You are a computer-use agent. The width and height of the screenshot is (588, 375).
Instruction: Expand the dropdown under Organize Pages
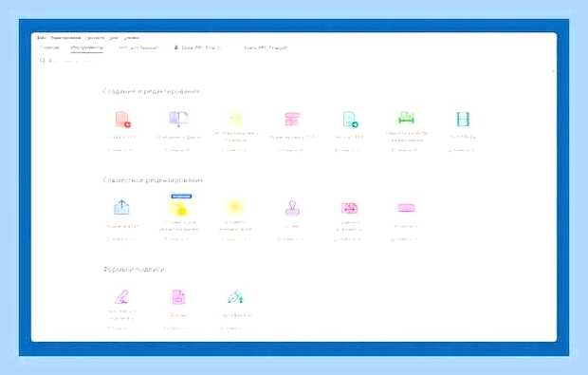click(235, 150)
